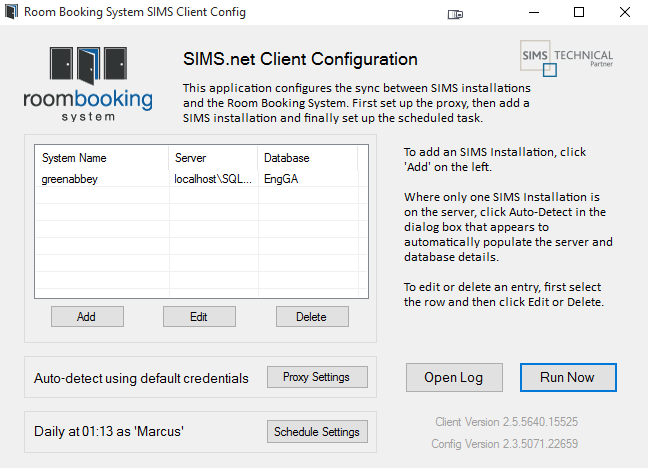The image size is (648, 468).
Task: Click the localhost\SQL... server cell
Action: tap(213, 179)
